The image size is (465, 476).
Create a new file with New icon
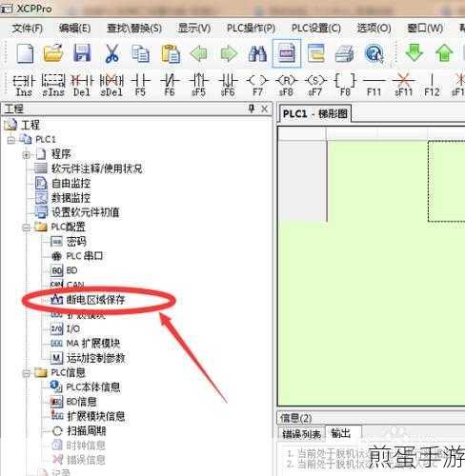click(x=26, y=53)
